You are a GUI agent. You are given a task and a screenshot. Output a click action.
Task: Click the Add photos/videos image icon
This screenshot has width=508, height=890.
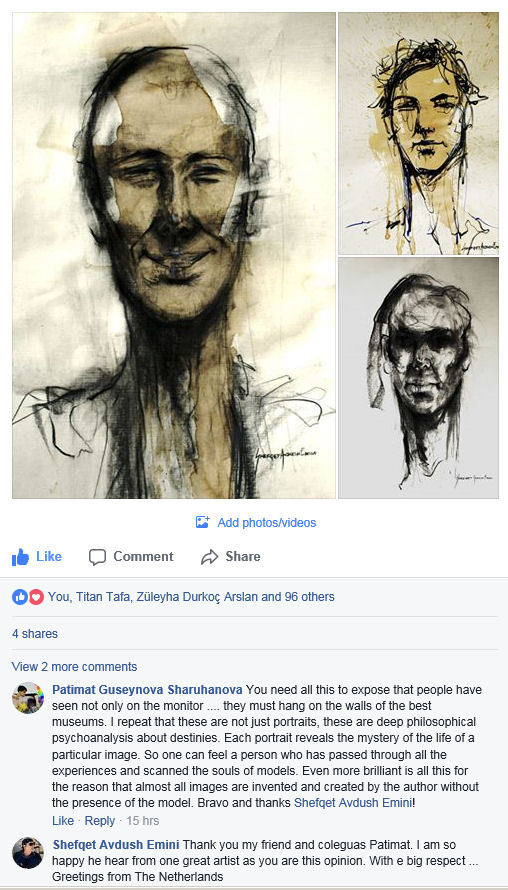coord(203,522)
